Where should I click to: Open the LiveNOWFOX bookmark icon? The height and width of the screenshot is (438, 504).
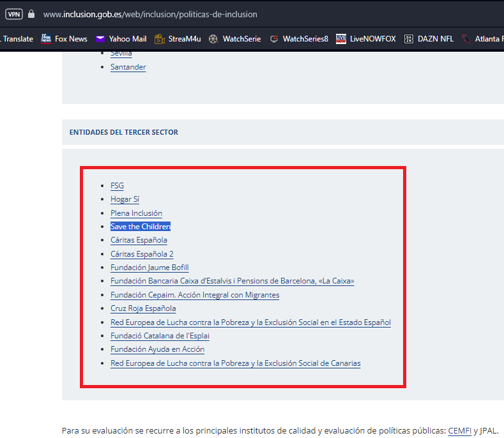coord(341,39)
